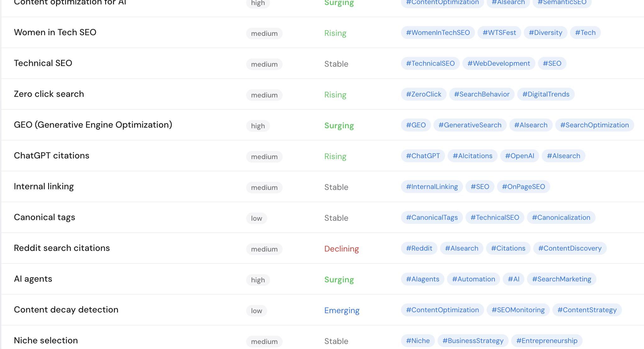Click the high volume badge on GEO row

(258, 126)
